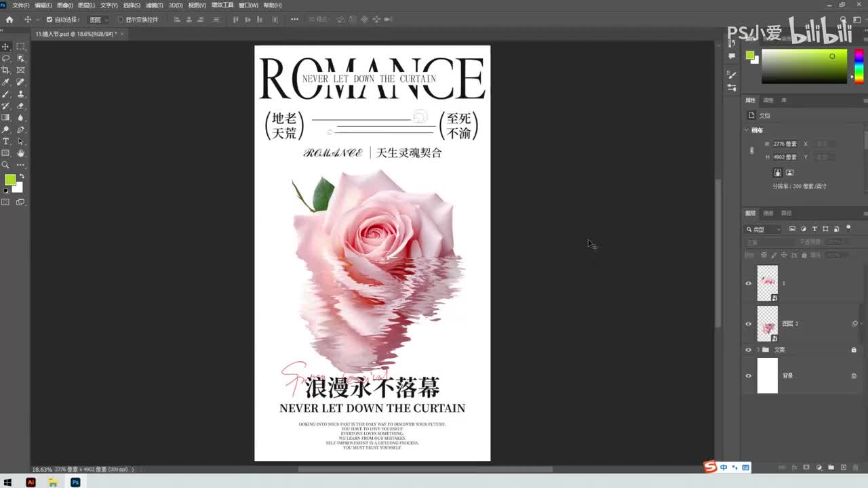This screenshot has width=868, height=488.
Task: Set canvas to landscape orientation
Action: (789, 173)
